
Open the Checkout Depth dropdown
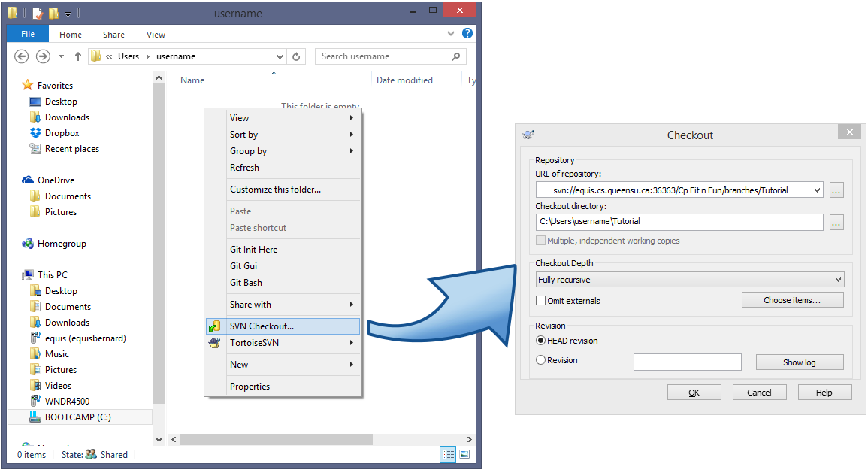coord(690,280)
